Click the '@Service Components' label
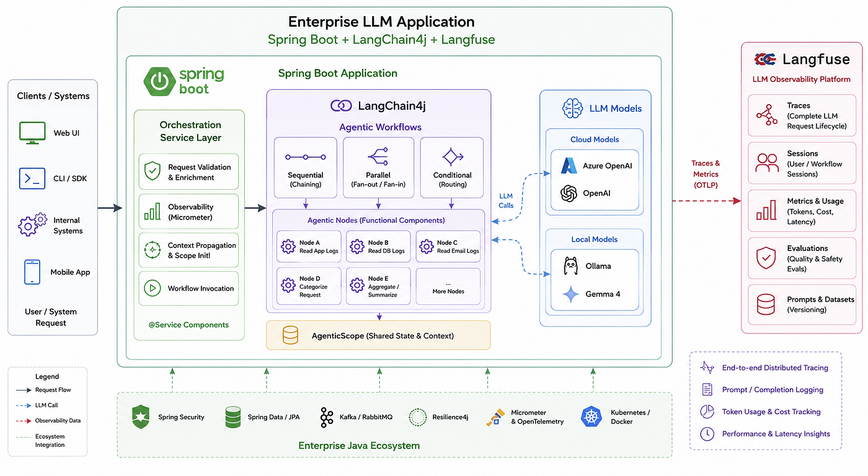The width and height of the screenshot is (868, 476). pos(188,325)
